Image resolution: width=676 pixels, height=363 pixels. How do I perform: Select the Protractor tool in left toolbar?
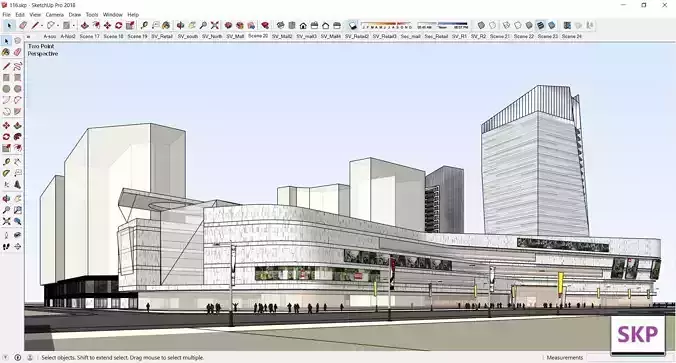pos(6,173)
